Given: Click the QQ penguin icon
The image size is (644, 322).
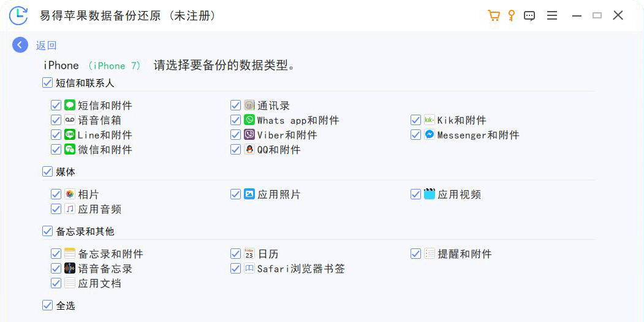Looking at the screenshot, I should click(x=249, y=149).
